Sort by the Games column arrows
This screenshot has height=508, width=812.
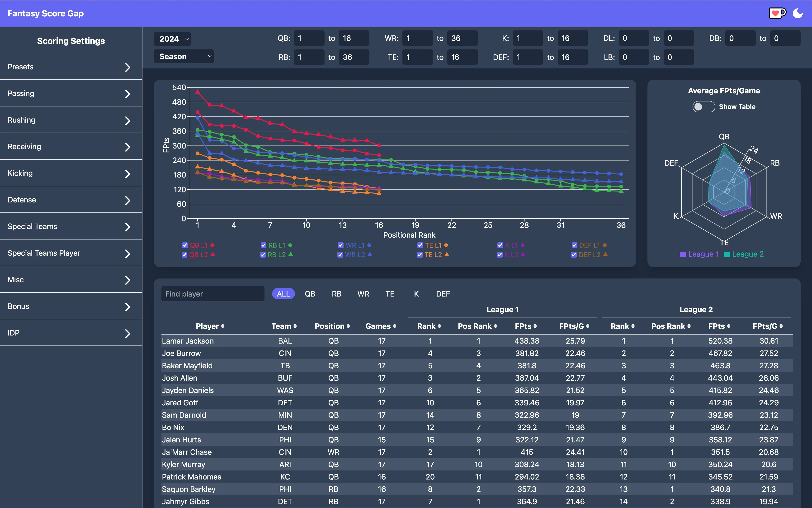[394, 326]
